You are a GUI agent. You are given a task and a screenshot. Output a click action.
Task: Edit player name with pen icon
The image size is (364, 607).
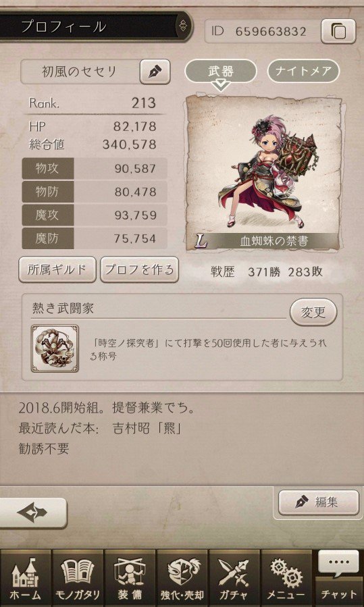[155, 72]
